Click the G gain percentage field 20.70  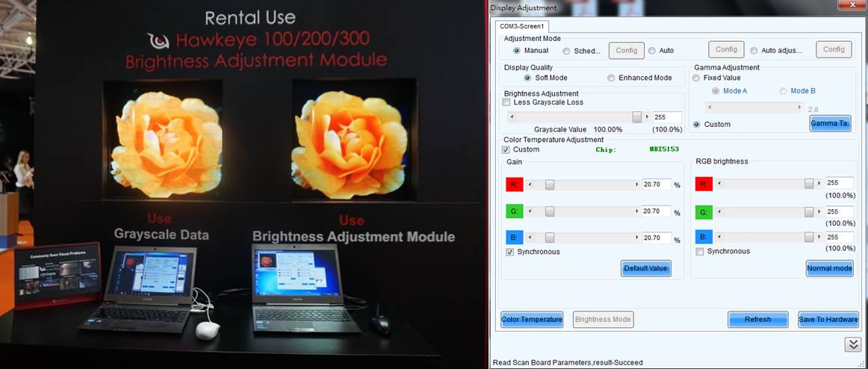point(657,211)
